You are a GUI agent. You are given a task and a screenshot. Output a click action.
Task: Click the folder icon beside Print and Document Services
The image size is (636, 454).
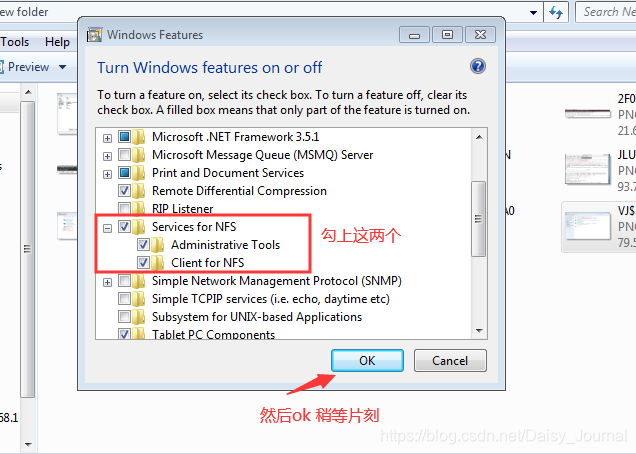pyautogui.click(x=139, y=173)
